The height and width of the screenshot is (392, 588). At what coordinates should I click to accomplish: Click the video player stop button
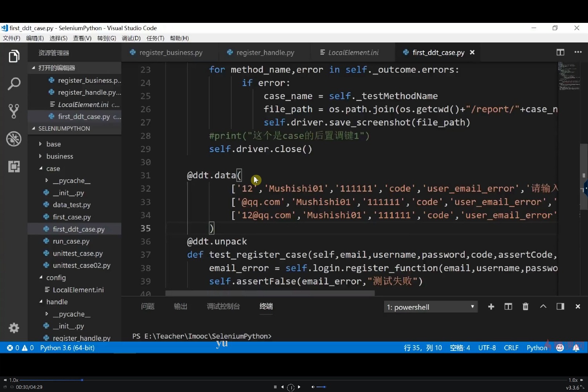tap(275, 387)
